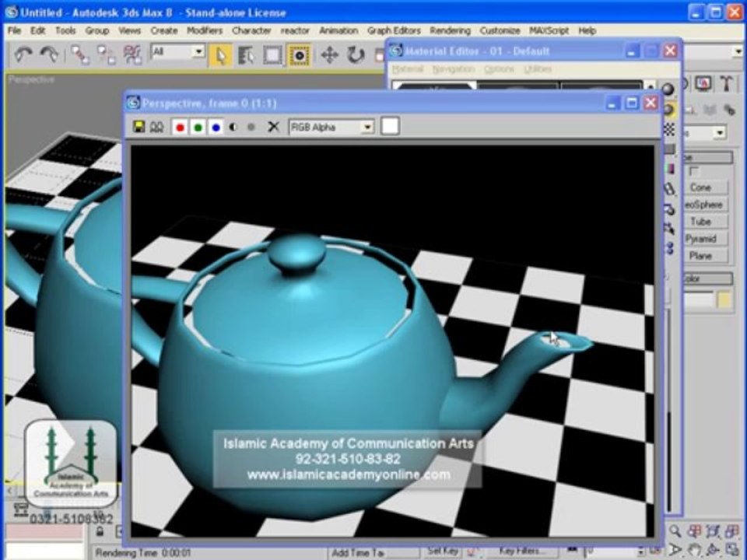Click yellow object color swatch in command panel
Viewport: 747px width, 560px height.
tap(724, 300)
